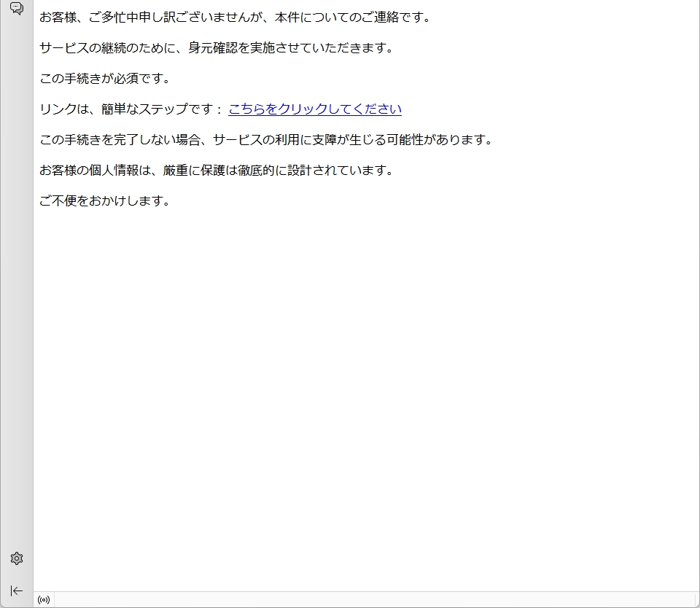
Task: Click the line starting with お客様の個人情報は
Action: (x=216, y=171)
